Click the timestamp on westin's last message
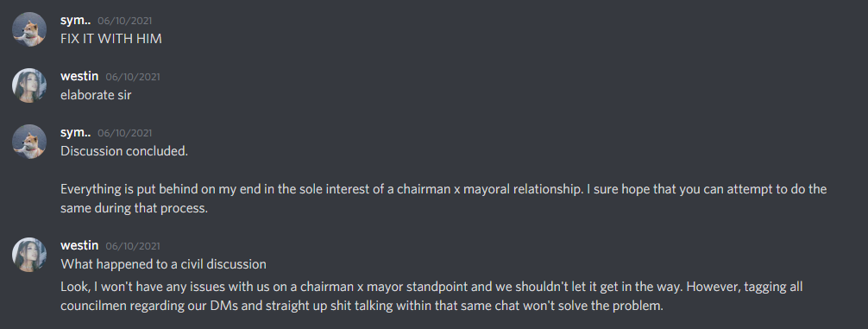The height and width of the screenshot is (329, 868). pos(132,246)
